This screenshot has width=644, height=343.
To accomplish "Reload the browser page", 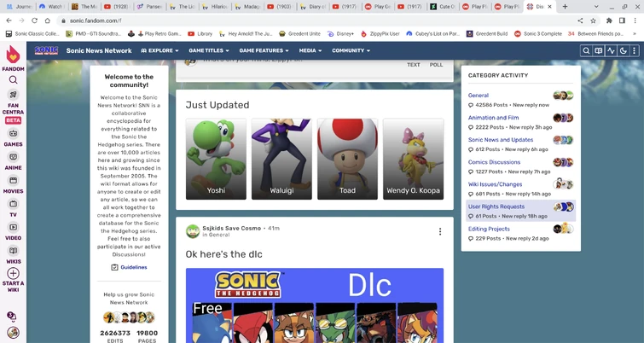I will (34, 20).
